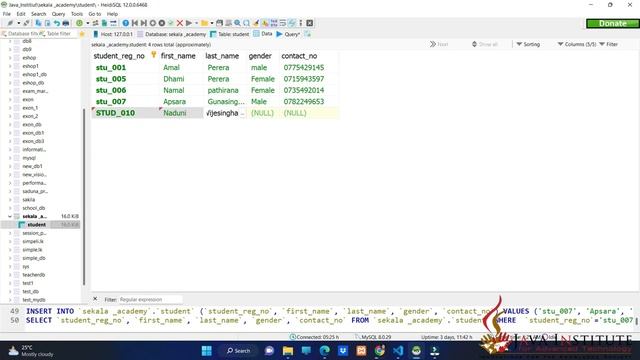Click the database tree vertical scrollbar
This screenshot has width=640, height=360.
pyautogui.click(x=84, y=196)
